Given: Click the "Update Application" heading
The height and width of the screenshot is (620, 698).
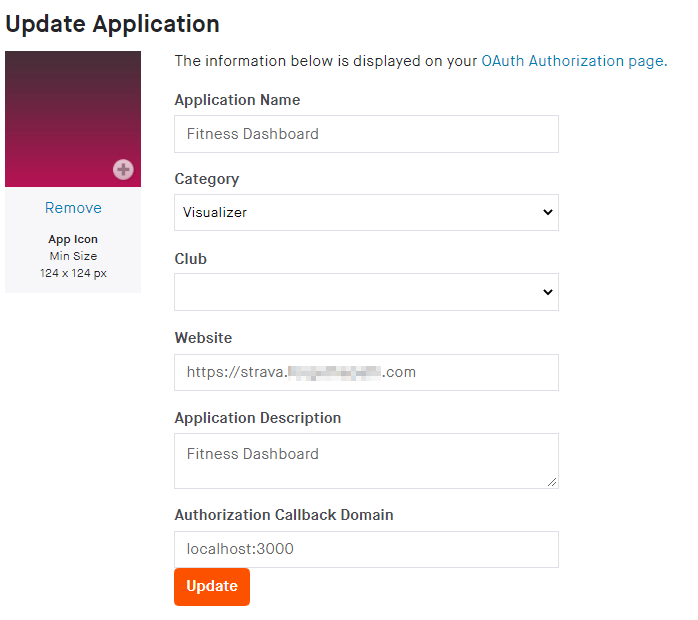Looking at the screenshot, I should pos(112,24).
